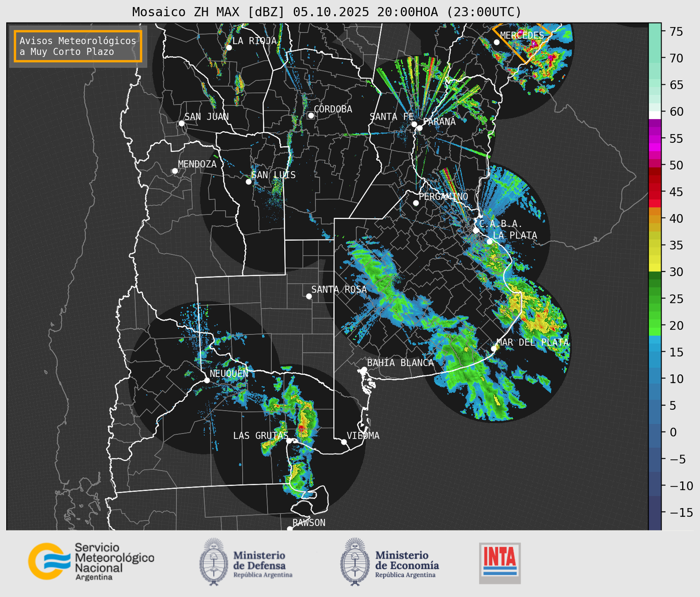Click the MAR DEL PLATA label text
The width and height of the screenshot is (700, 597).
pyautogui.click(x=533, y=343)
